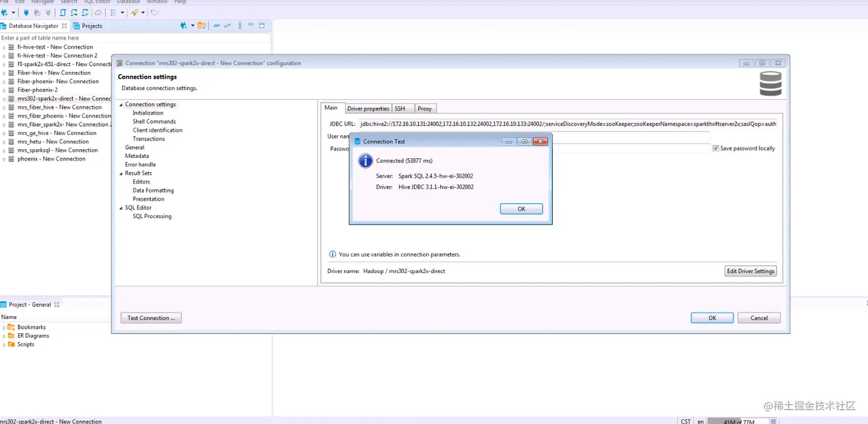Screen dimensions: 868x424
Task: Expand the Bookmarks folder in Project panel
Action: (x=4, y=328)
